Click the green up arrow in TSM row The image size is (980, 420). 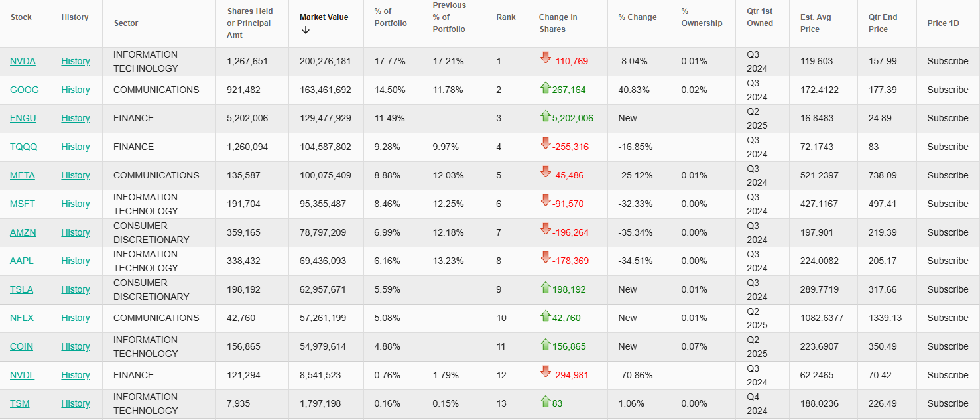pos(546,401)
